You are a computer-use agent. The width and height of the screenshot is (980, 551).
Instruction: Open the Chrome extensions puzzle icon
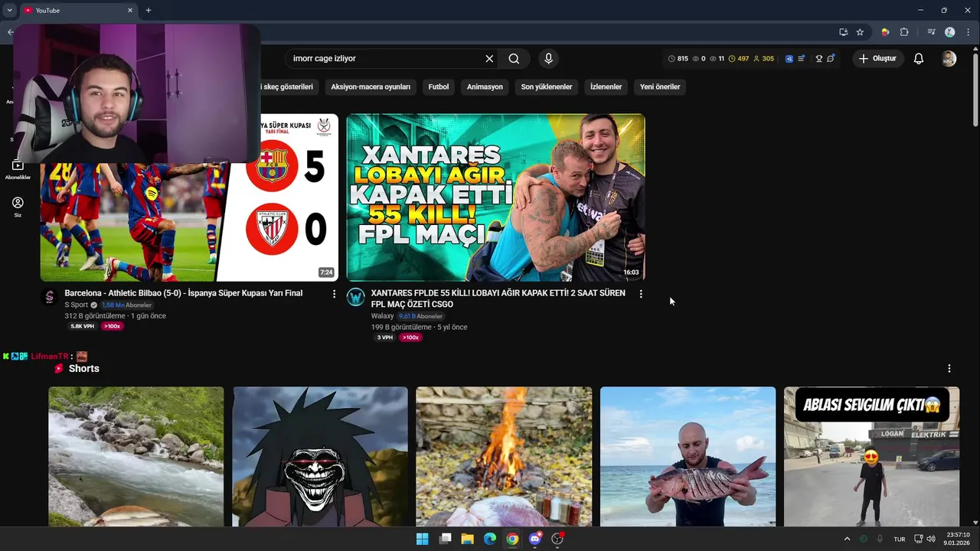pyautogui.click(x=904, y=32)
